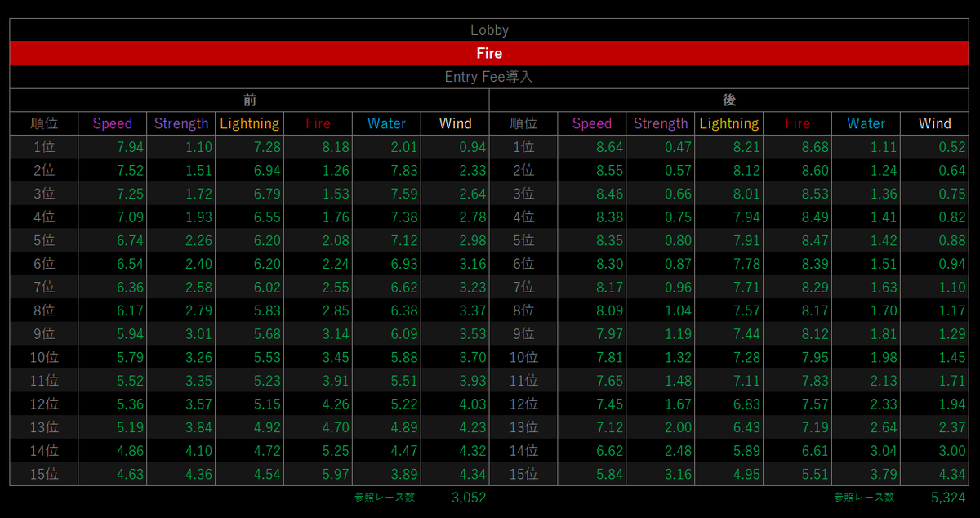Select the 10位 rank cell in the 前 table
This screenshot has height=518, width=980.
click(44, 357)
